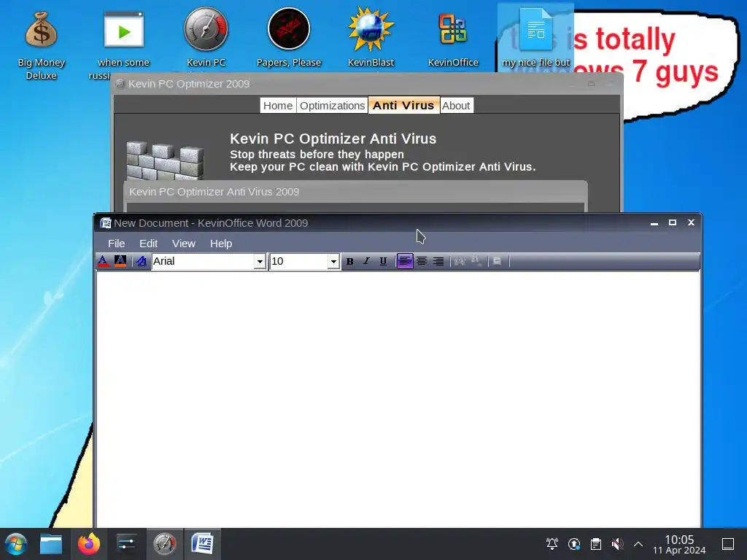Open the file manager from the taskbar
Screen dimensions: 747x560
(51, 544)
